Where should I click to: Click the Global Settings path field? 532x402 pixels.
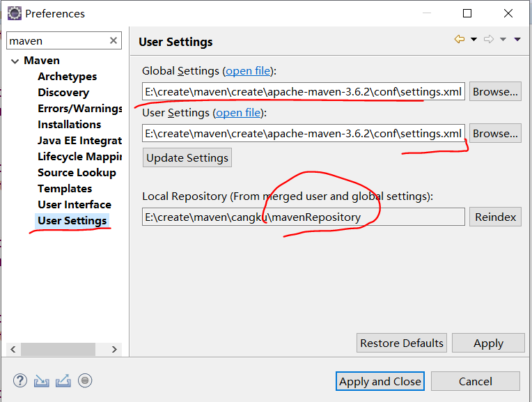pyautogui.click(x=304, y=91)
